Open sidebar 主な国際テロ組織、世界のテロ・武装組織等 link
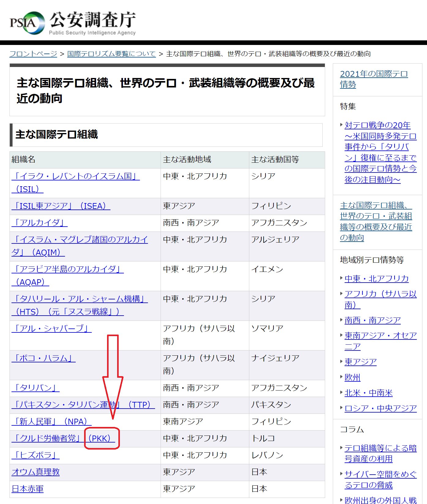Screen dimensions: 427x504 pos(376,221)
